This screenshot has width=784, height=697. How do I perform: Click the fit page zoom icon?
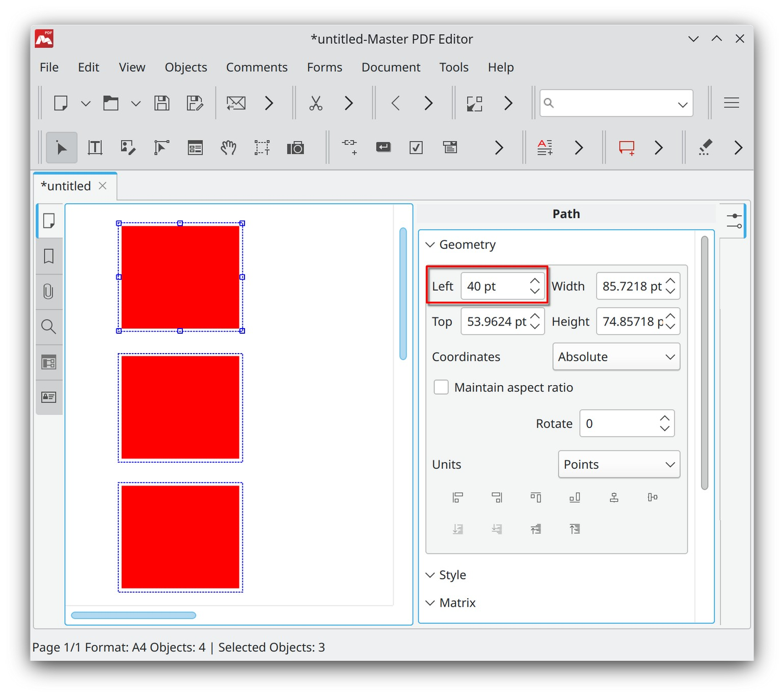click(x=475, y=103)
